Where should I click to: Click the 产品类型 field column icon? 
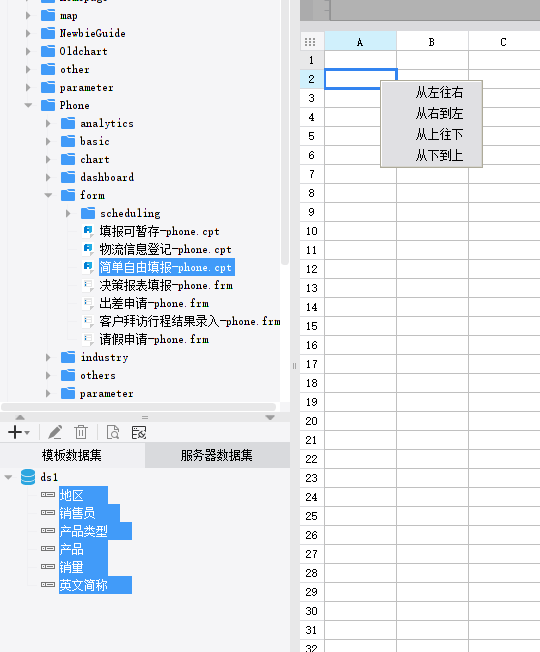point(48,531)
